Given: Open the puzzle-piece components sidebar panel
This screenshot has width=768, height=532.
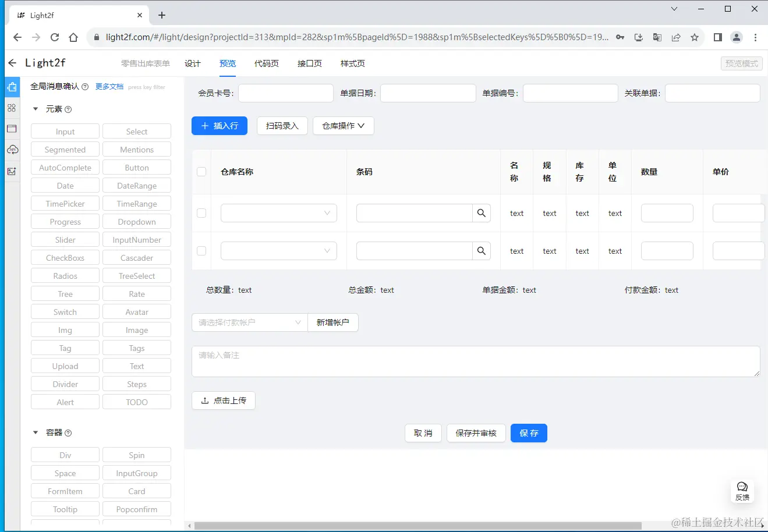Looking at the screenshot, I should point(12,87).
